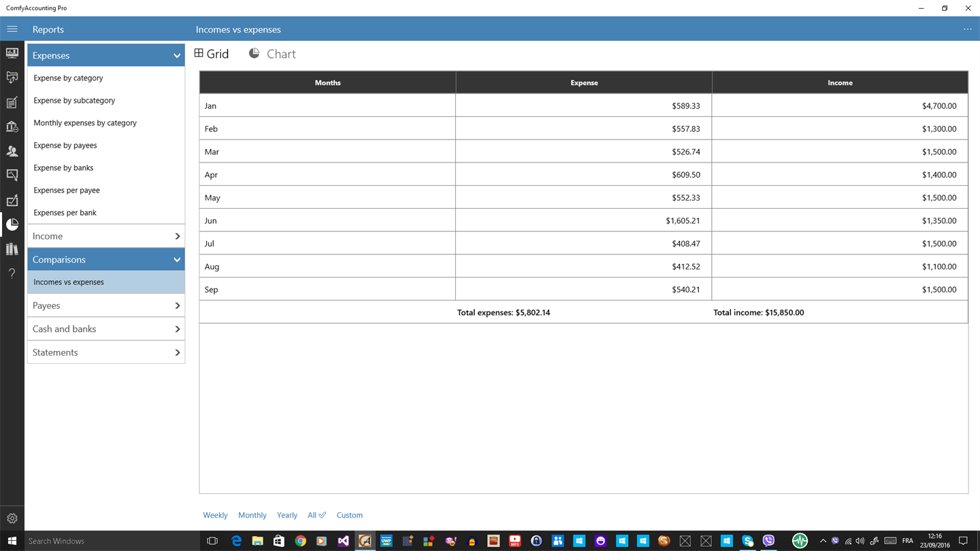
Task: Open the upward trend chart sidebar icon
Action: coord(12,200)
